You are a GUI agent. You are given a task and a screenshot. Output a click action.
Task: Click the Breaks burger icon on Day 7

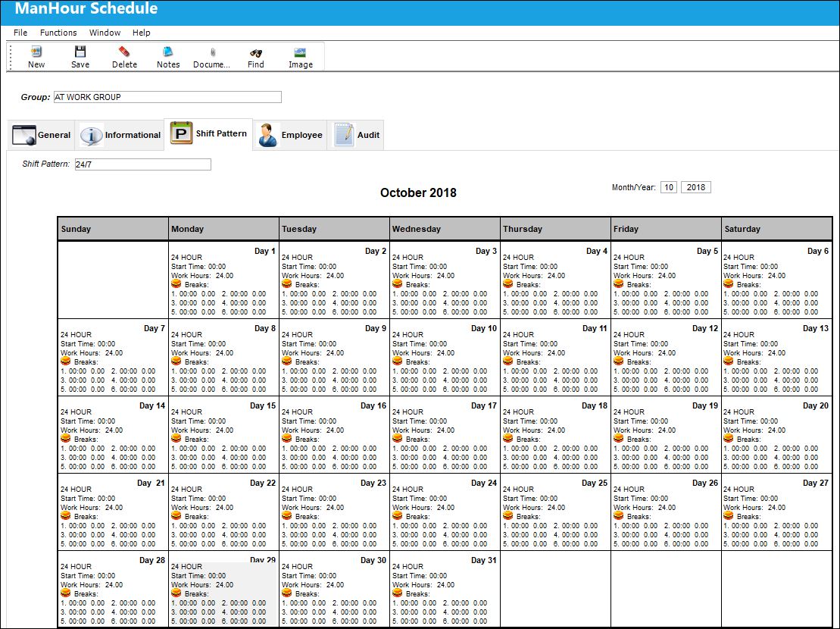(66, 361)
